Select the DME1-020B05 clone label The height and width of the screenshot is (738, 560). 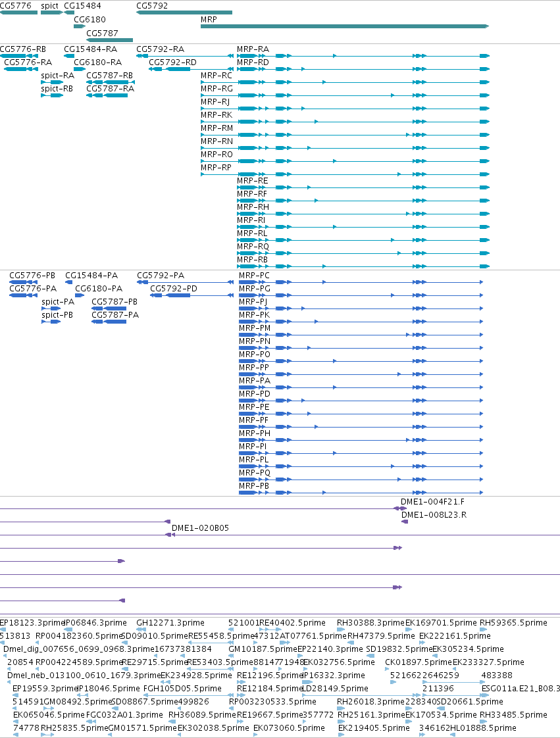[200, 528]
